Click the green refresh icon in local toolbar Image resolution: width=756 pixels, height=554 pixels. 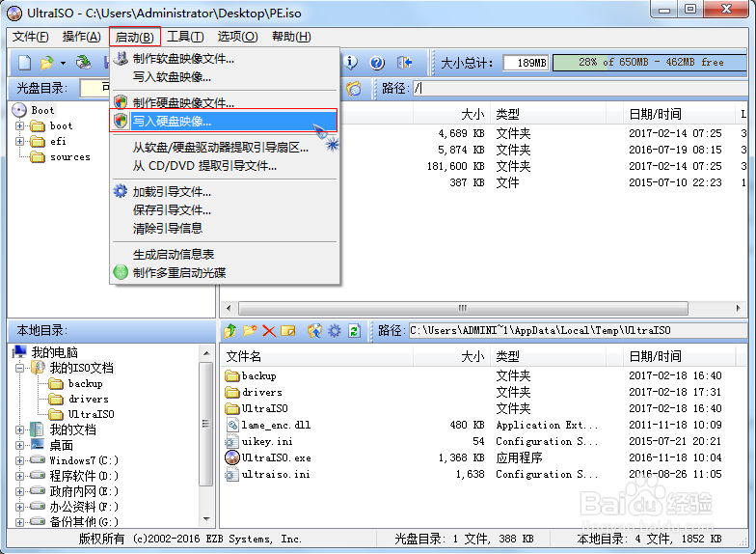355,330
